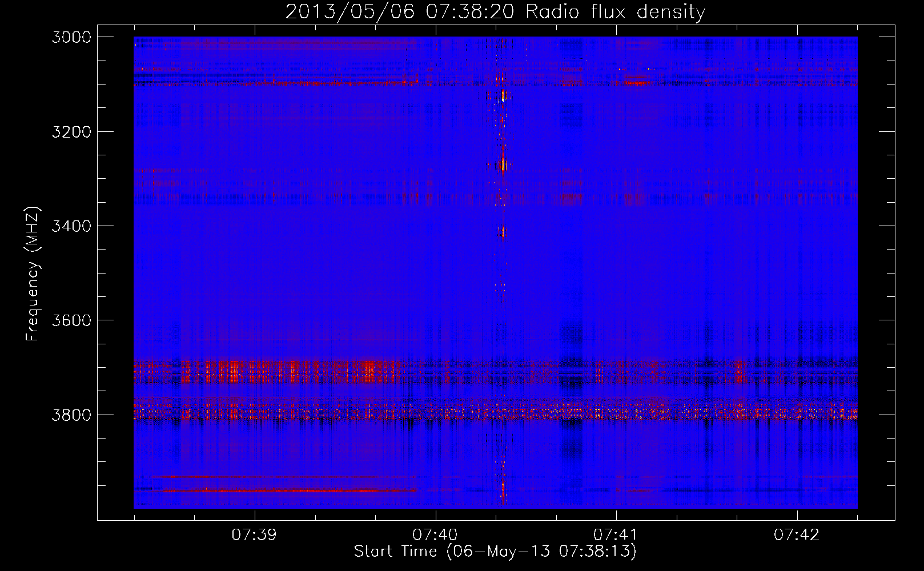Click the "Start Time (06-May-13 07:38:13)" axis label
Viewport: 924px width, 571px height.
tap(495, 552)
